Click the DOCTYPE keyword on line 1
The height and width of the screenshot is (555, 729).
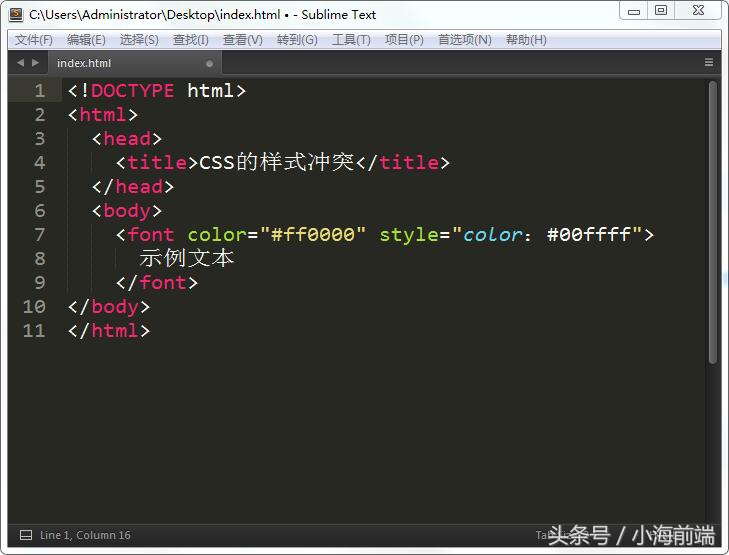pyautogui.click(x=133, y=91)
